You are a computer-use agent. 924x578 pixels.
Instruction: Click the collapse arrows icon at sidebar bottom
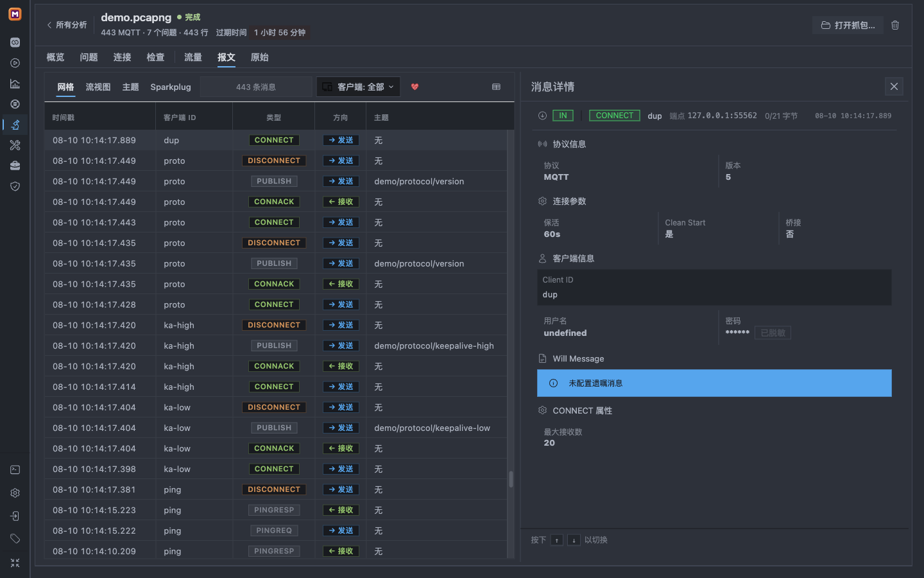click(15, 563)
